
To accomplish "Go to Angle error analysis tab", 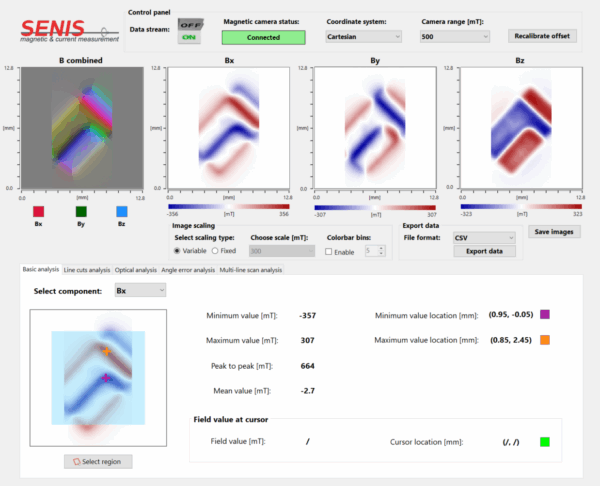I will tap(188, 269).
